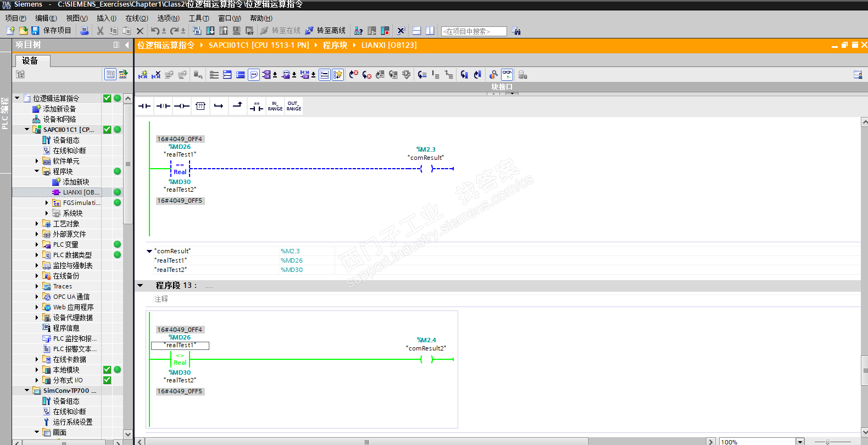
Task: Click the open branch icon
Action: 219,106
